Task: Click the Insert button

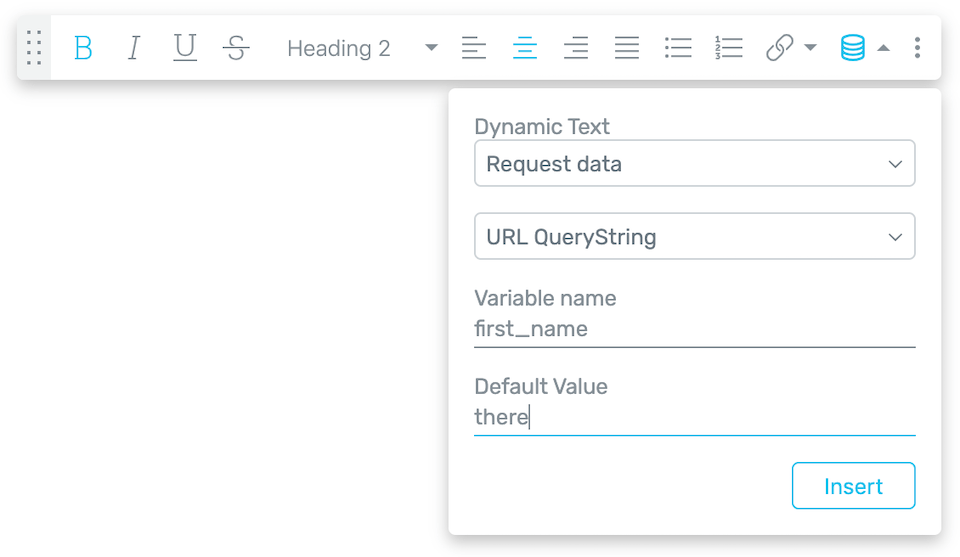Action: click(x=853, y=485)
